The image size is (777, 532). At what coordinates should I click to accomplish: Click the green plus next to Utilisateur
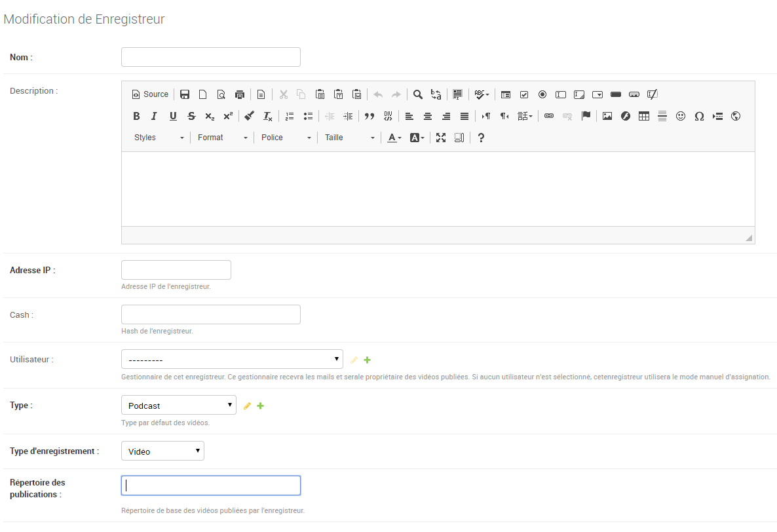pyautogui.click(x=368, y=360)
